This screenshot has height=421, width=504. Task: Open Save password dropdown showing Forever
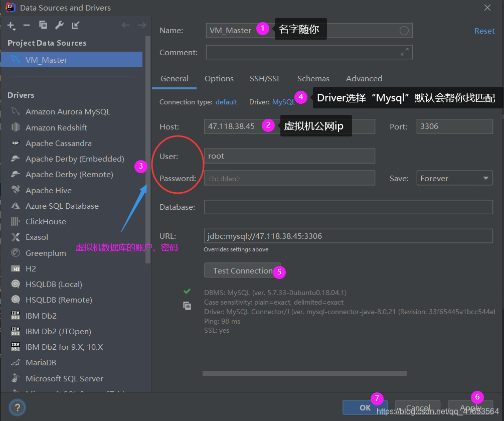click(x=454, y=178)
